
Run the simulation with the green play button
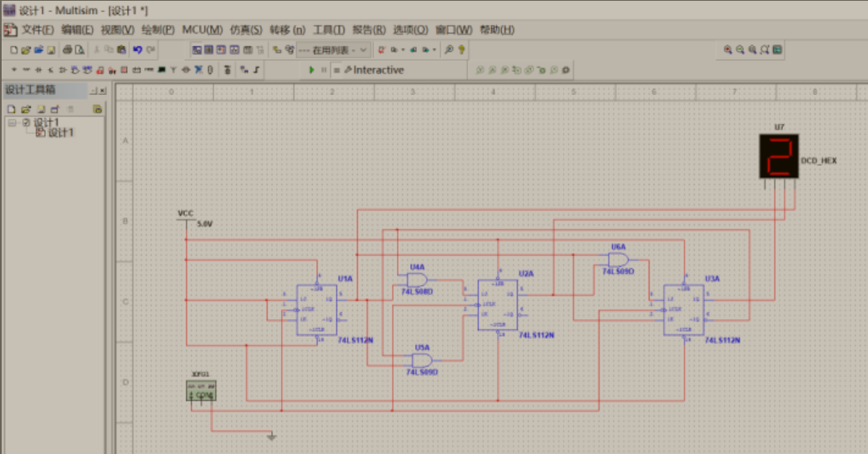(x=312, y=70)
